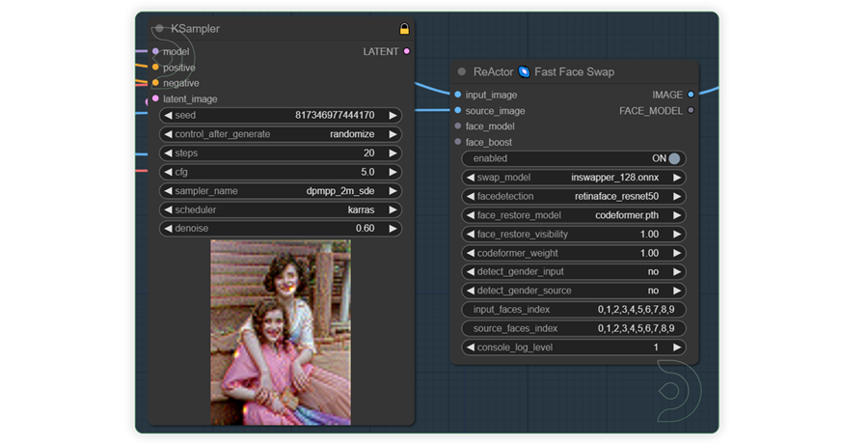The image size is (868, 445).
Task: Decrease cfg with left arrow
Action: pyautogui.click(x=168, y=172)
